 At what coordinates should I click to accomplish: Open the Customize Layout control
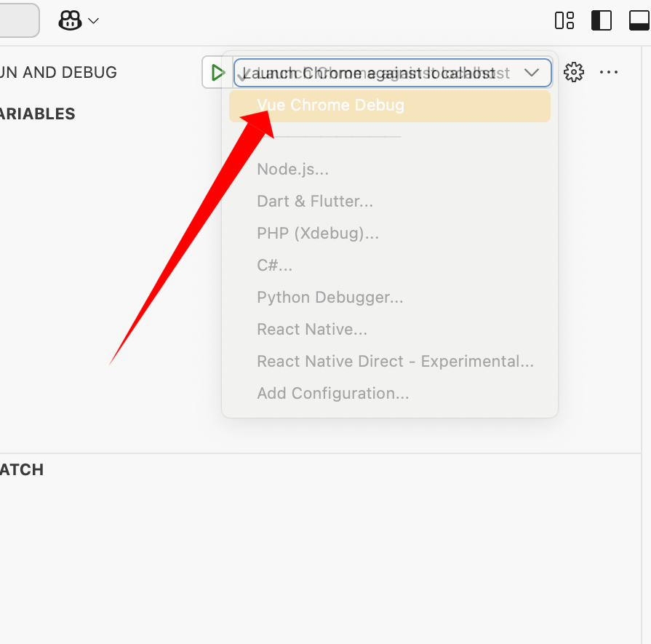(x=564, y=20)
